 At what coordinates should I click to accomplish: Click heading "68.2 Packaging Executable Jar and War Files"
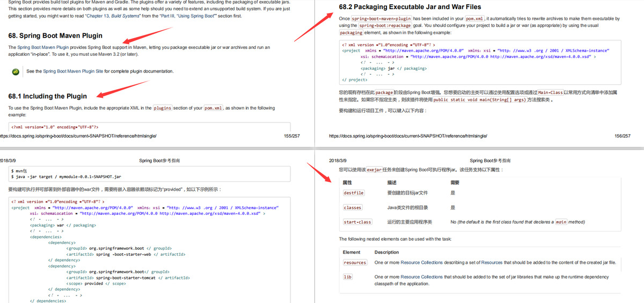point(410,7)
